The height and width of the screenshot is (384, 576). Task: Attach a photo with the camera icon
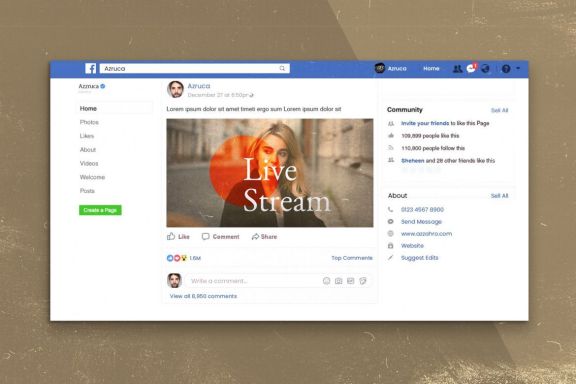pyautogui.click(x=338, y=281)
